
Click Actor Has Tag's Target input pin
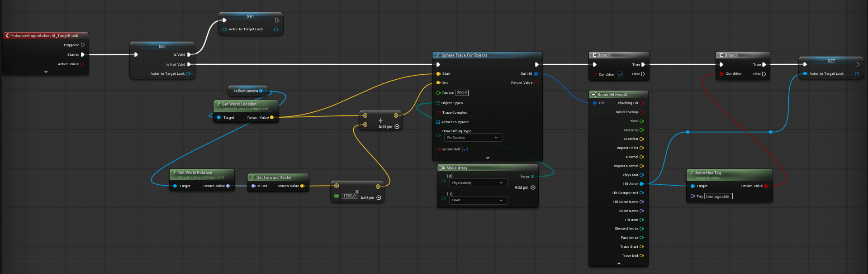coord(693,186)
